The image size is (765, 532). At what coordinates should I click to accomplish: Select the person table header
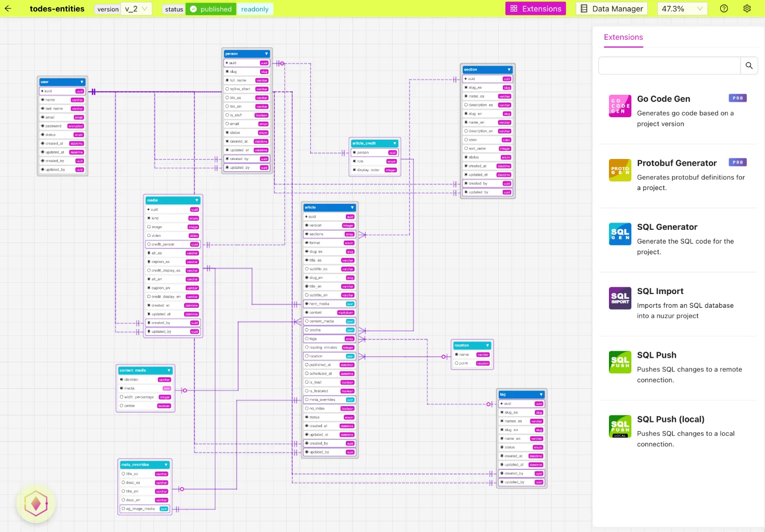(247, 54)
